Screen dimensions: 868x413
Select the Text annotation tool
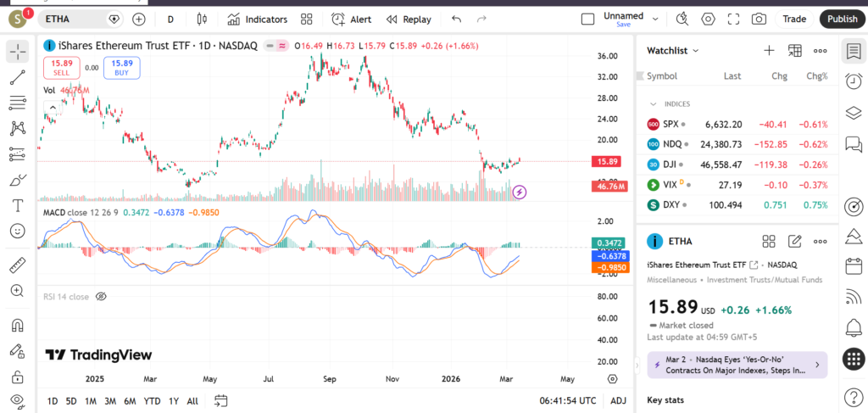17,205
